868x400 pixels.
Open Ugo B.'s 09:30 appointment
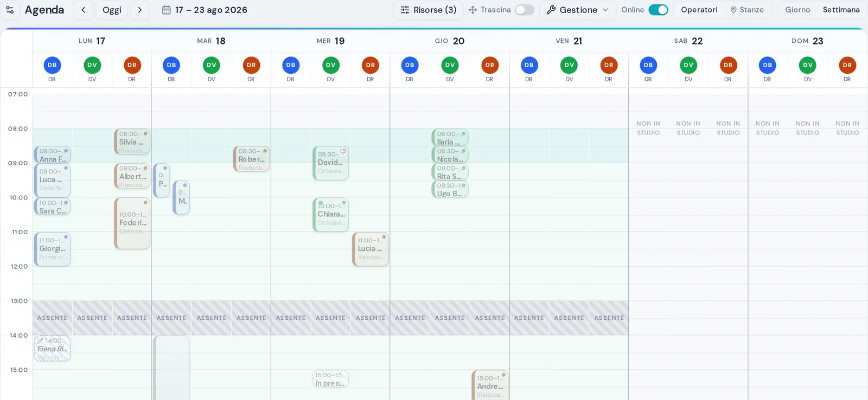(450, 189)
